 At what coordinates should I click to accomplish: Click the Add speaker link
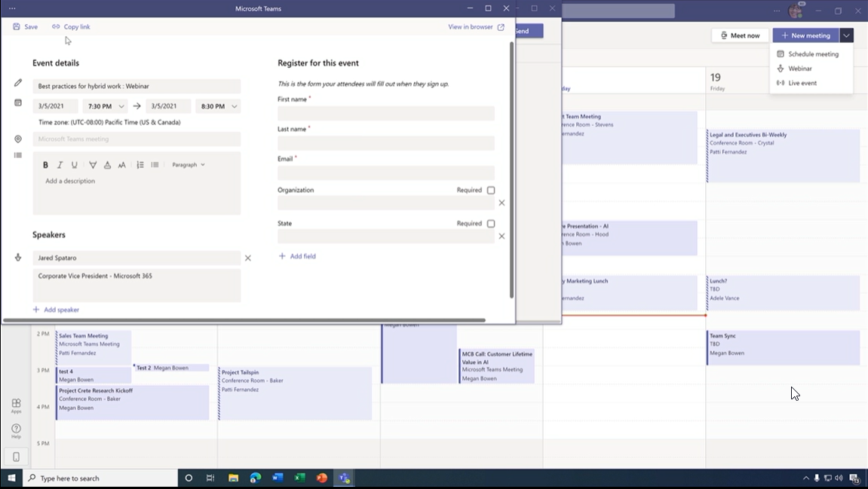click(57, 310)
